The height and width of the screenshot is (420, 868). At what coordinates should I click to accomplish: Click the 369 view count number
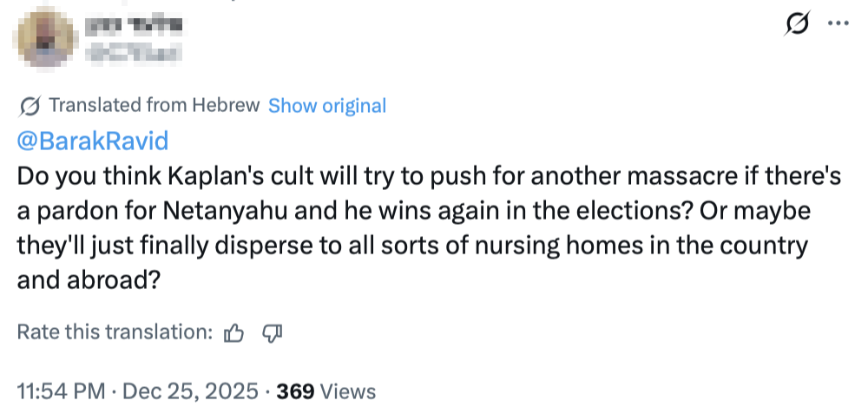[x=295, y=391]
